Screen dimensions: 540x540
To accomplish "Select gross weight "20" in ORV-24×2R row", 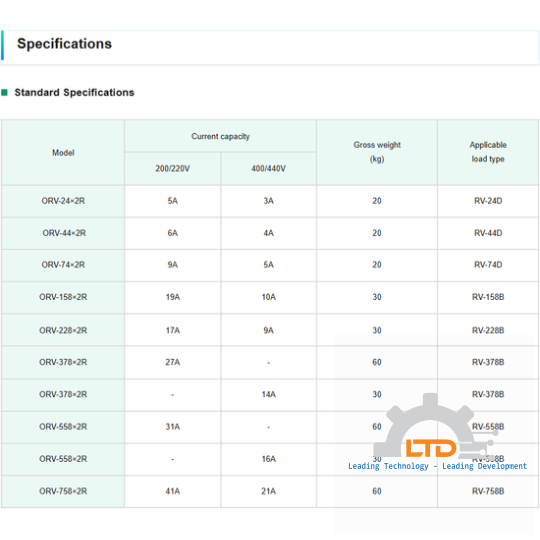I will [x=377, y=201].
